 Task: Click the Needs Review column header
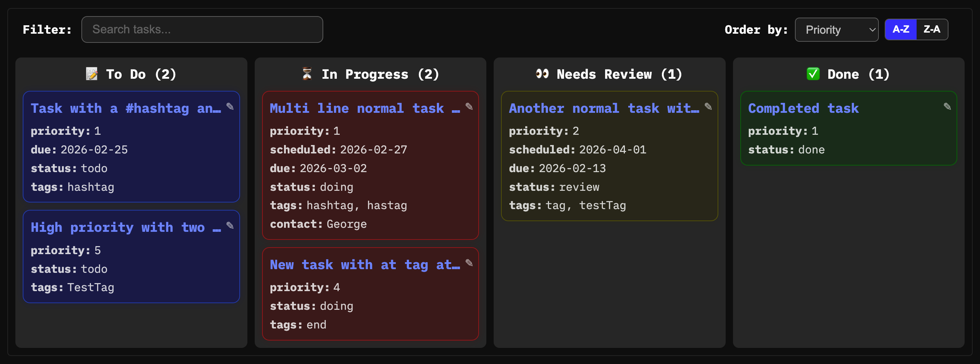[x=619, y=74]
